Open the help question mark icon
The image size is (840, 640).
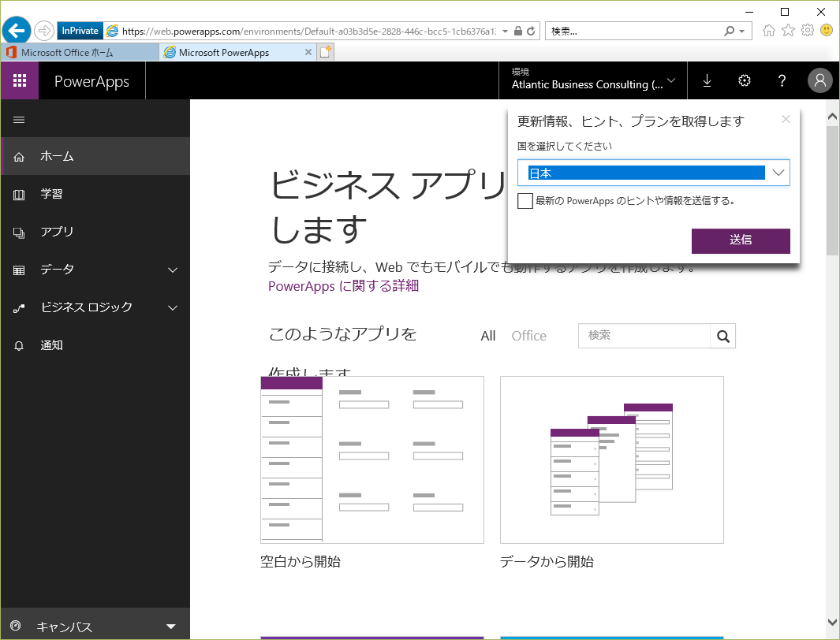point(782,81)
